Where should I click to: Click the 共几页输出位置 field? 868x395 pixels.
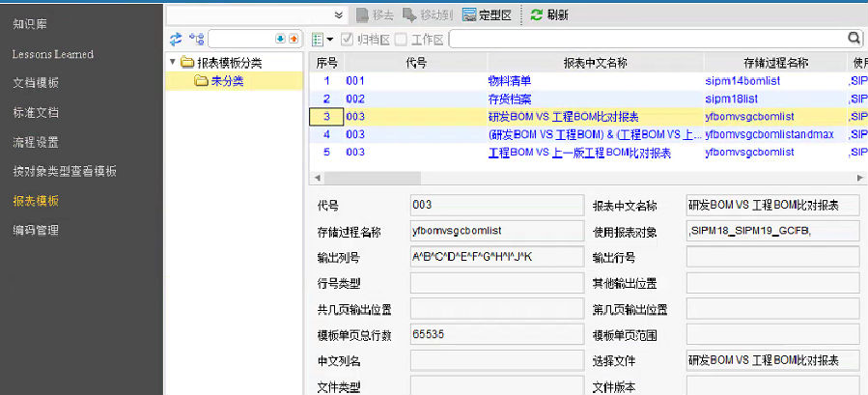click(497, 309)
